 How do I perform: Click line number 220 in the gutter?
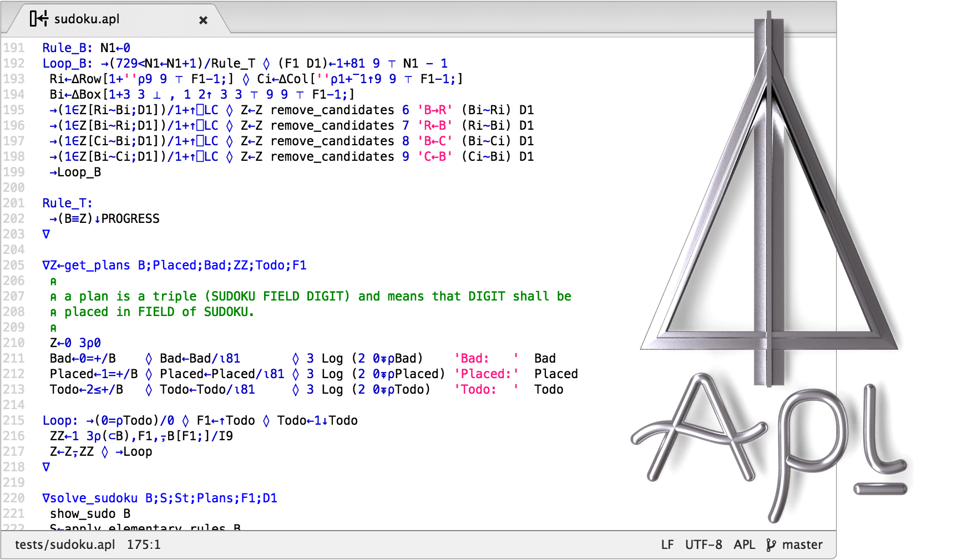pyautogui.click(x=14, y=498)
